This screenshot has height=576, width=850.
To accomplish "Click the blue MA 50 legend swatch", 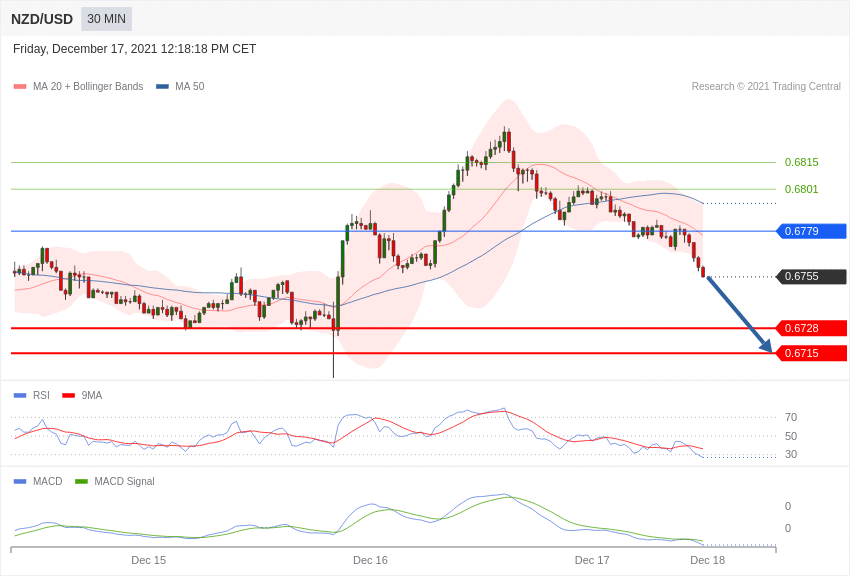I will coord(162,87).
